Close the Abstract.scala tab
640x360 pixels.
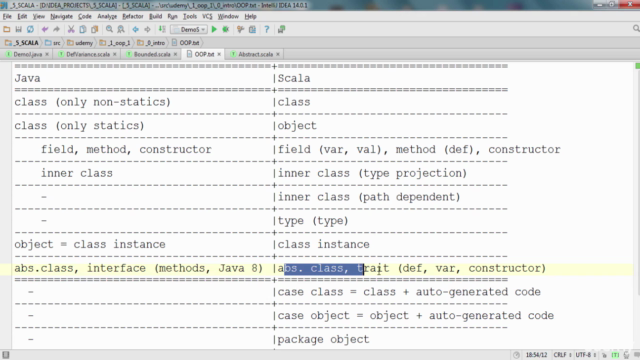point(278,54)
